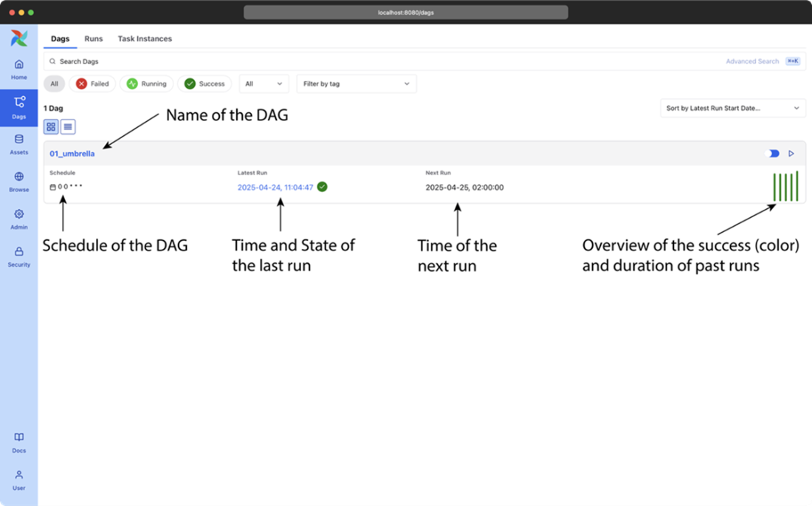
Task: Click the Airflow logo icon
Action: pos(19,38)
